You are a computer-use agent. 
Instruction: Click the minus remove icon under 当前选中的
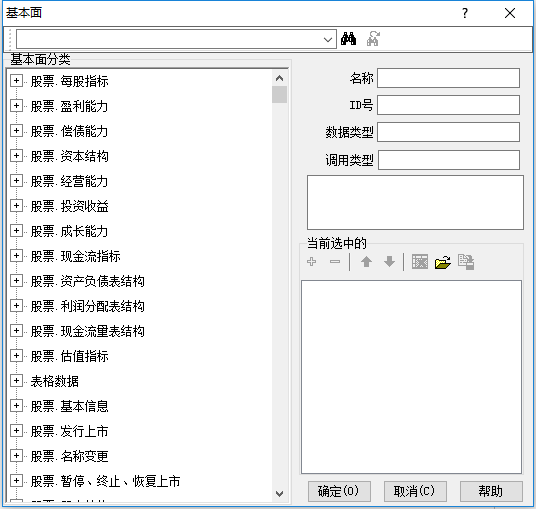[x=335, y=262]
